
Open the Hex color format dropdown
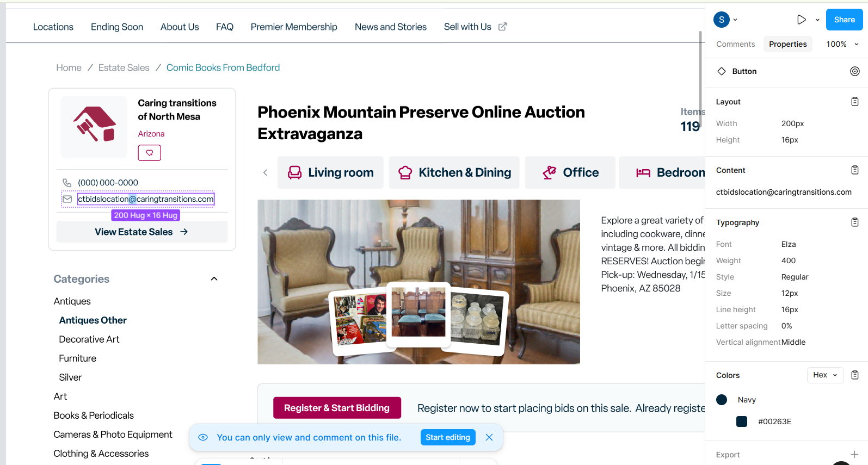point(825,375)
